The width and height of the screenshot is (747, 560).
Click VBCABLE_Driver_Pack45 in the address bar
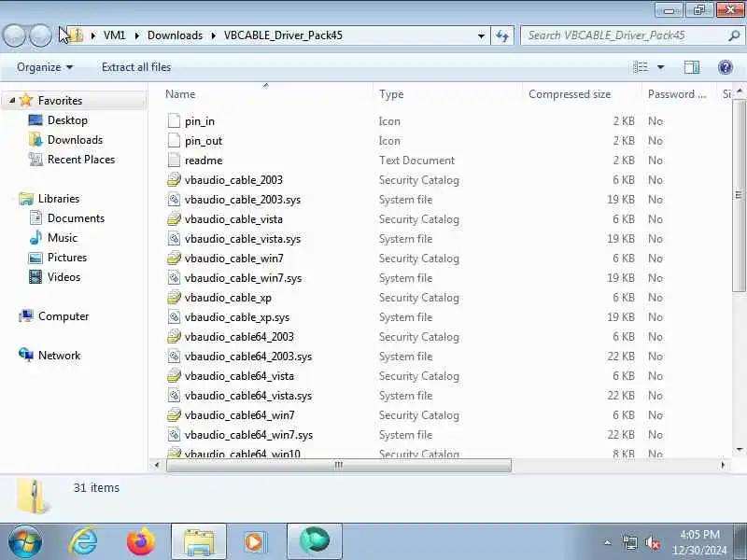(x=283, y=35)
